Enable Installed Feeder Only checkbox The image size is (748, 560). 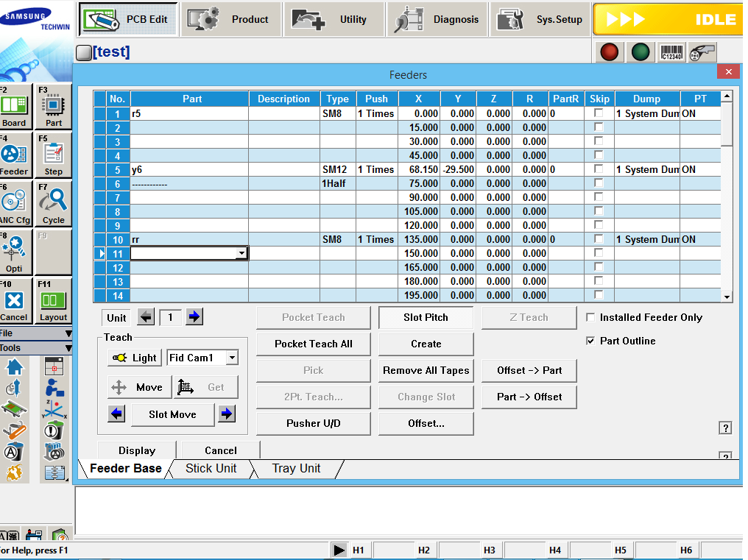(x=590, y=317)
